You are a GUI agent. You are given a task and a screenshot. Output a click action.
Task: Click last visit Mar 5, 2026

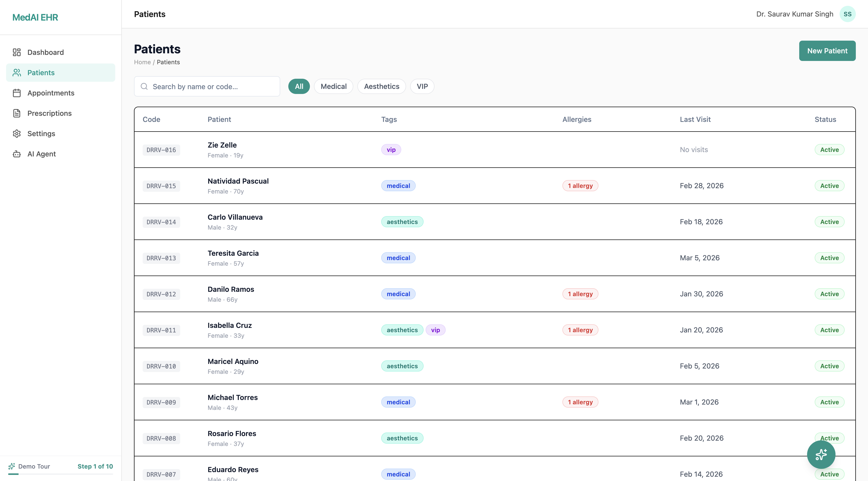[x=699, y=258]
